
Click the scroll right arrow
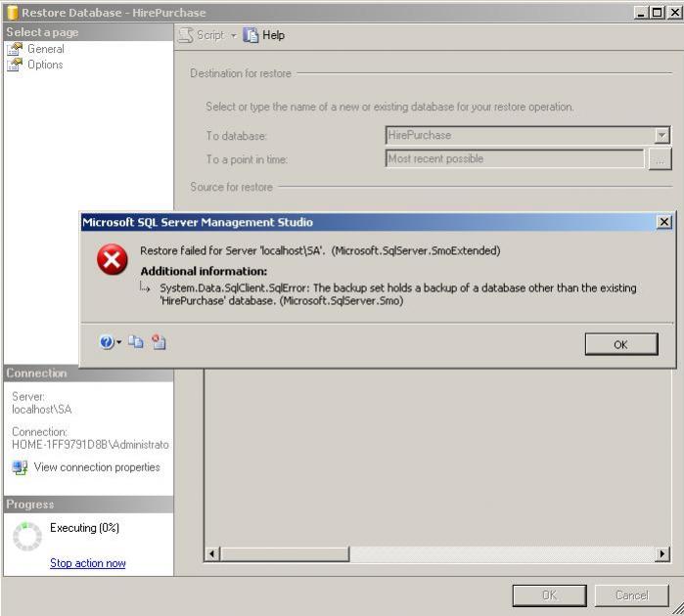click(x=662, y=554)
